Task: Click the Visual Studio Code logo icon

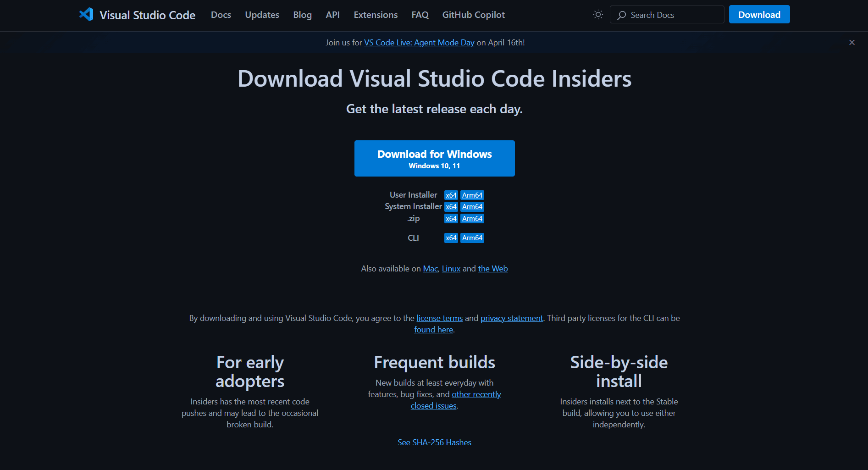Action: point(86,15)
